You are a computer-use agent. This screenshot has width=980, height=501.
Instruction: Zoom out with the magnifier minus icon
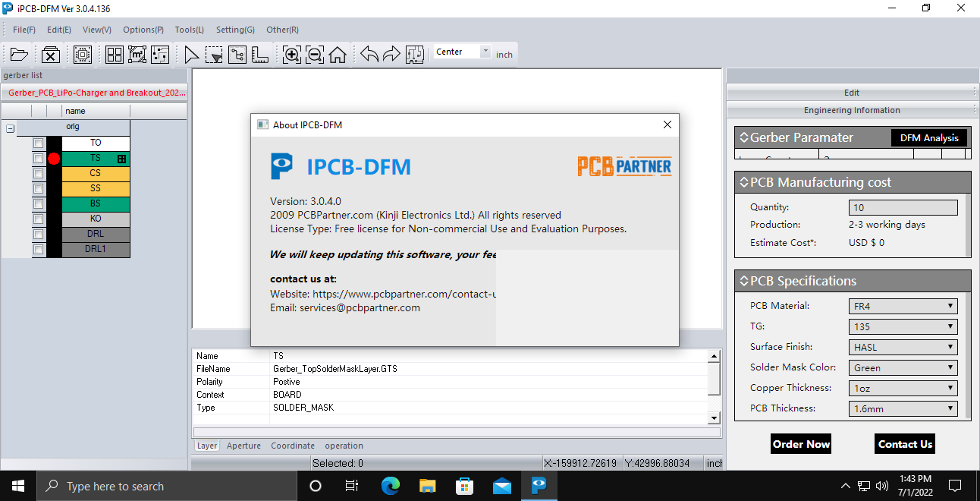coord(315,55)
